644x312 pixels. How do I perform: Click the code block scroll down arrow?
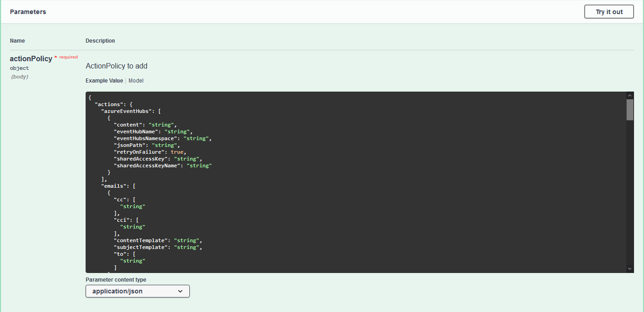(630, 269)
